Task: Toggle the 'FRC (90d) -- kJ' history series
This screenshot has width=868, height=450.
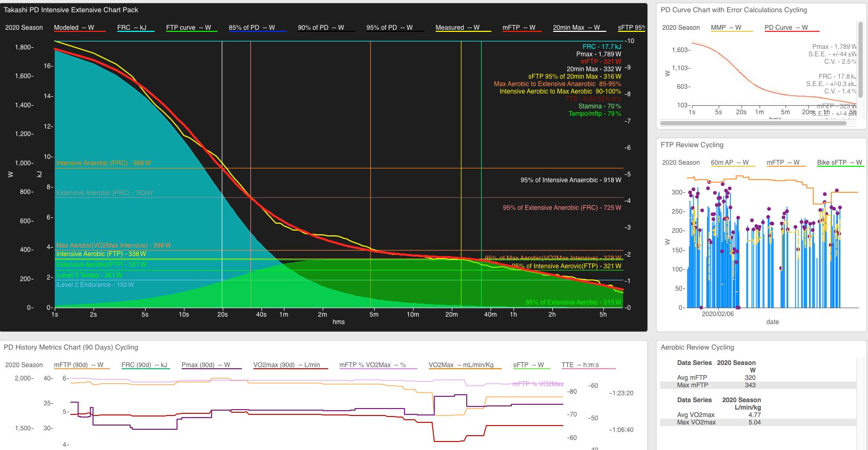Action: pos(146,365)
